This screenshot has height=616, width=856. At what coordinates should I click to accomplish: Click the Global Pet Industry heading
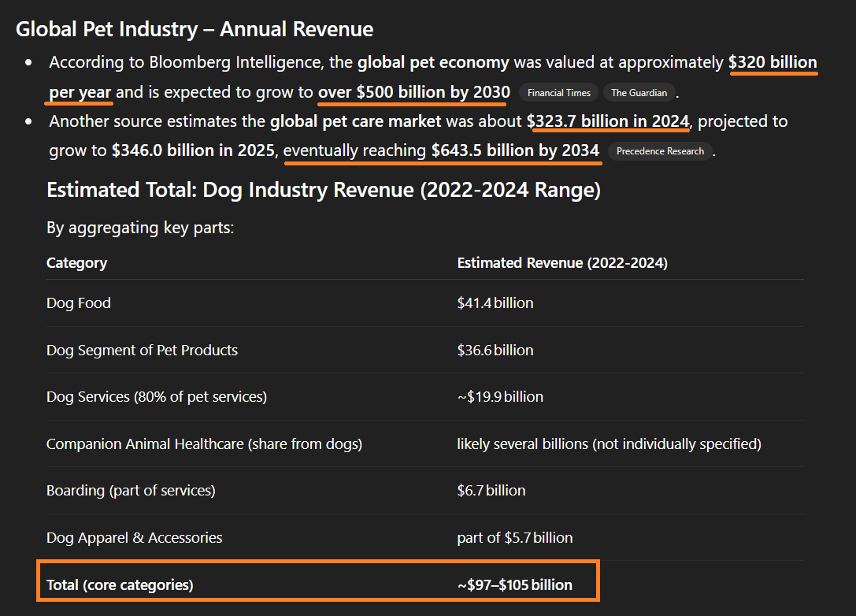[x=195, y=30]
